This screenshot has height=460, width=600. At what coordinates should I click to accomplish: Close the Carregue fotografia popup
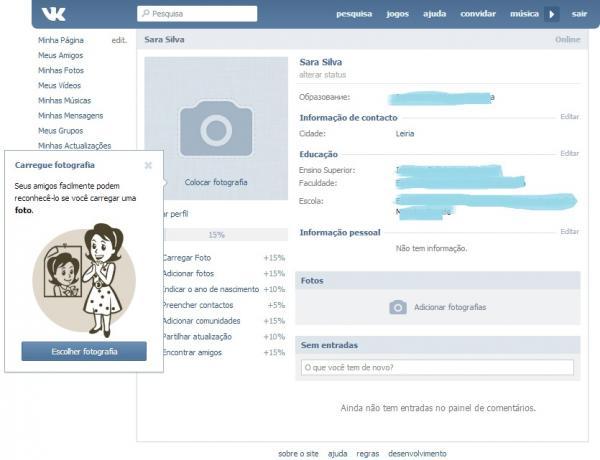tap(148, 165)
